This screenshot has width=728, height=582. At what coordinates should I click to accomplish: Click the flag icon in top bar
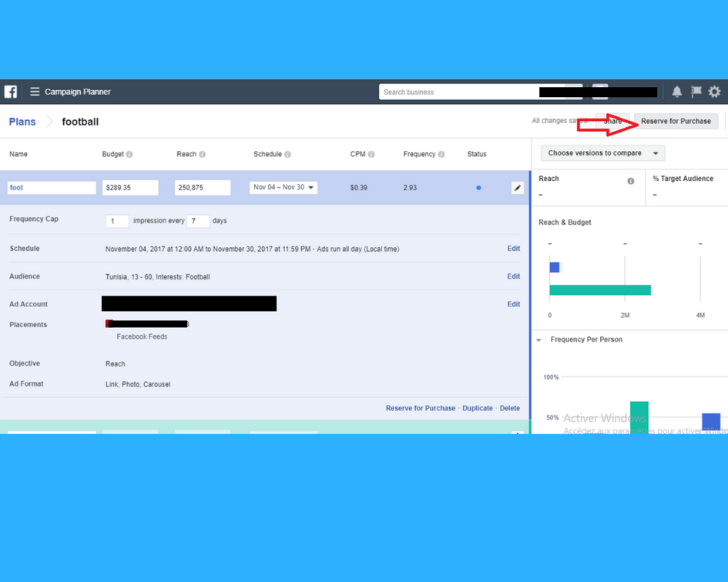pos(696,92)
